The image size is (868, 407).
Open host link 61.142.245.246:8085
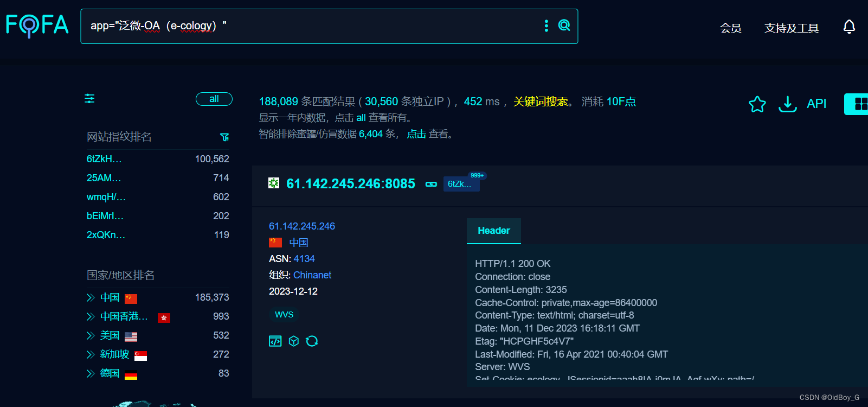pos(351,184)
